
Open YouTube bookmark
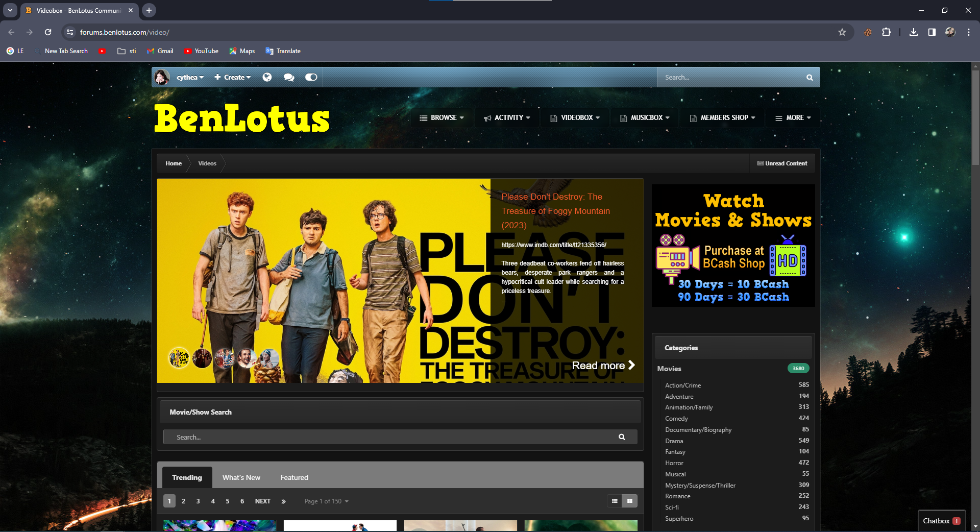coord(201,51)
